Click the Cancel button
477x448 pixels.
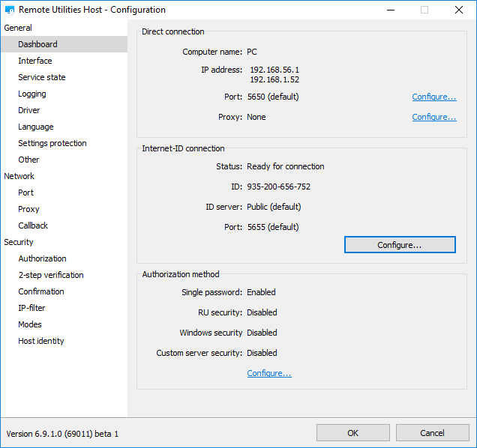[432, 433]
